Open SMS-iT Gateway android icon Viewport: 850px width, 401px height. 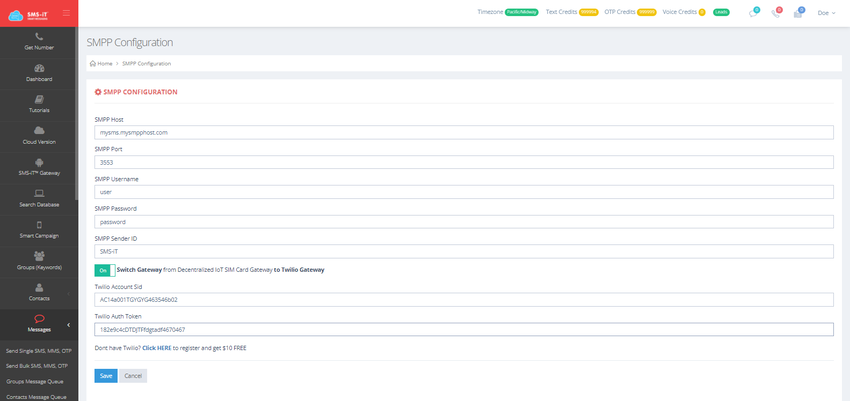tap(39, 162)
